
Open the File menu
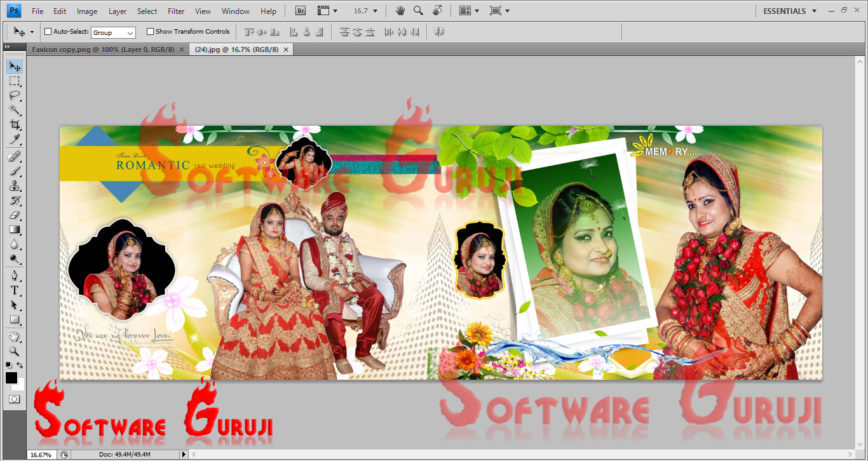coord(37,11)
